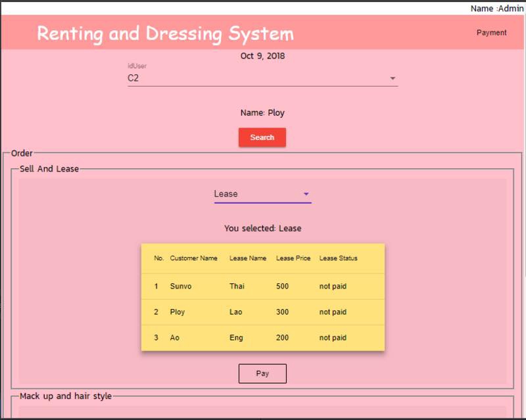The height and width of the screenshot is (420, 526).
Task: Click the lease price 500
Action: [282, 286]
